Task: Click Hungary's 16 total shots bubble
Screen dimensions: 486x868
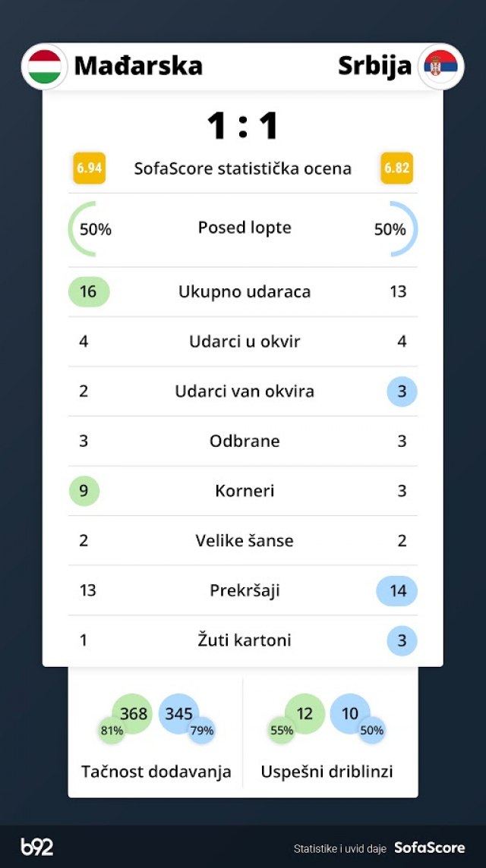Action: pos(89,292)
